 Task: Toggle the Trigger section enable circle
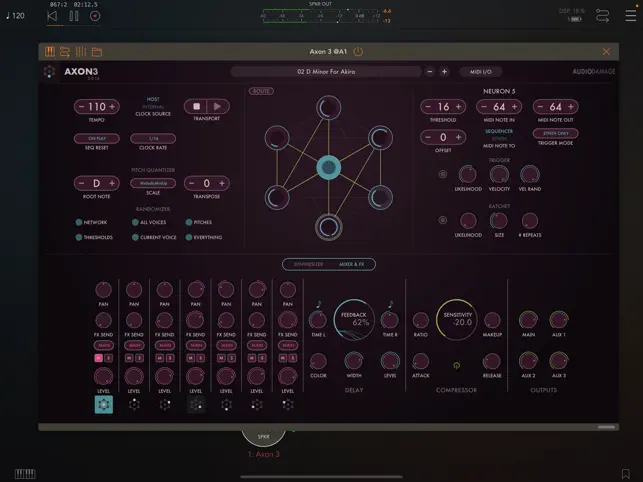tap(442, 174)
